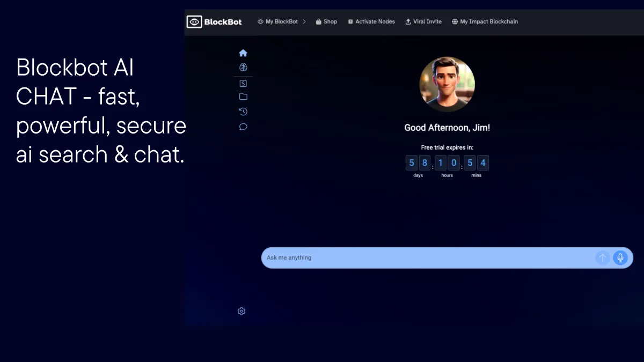The image size is (644, 362).
Task: Start voice input with microphone button
Action: point(620,258)
